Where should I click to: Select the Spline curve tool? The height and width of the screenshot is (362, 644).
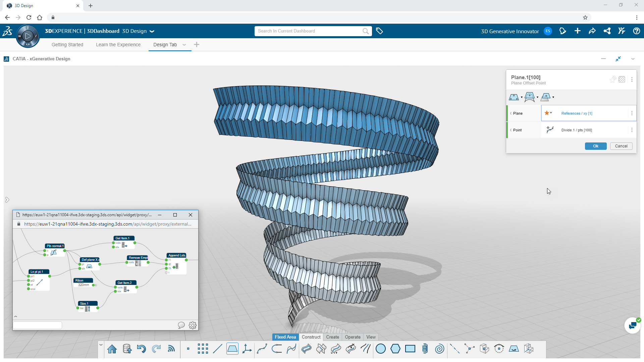pos(262,349)
